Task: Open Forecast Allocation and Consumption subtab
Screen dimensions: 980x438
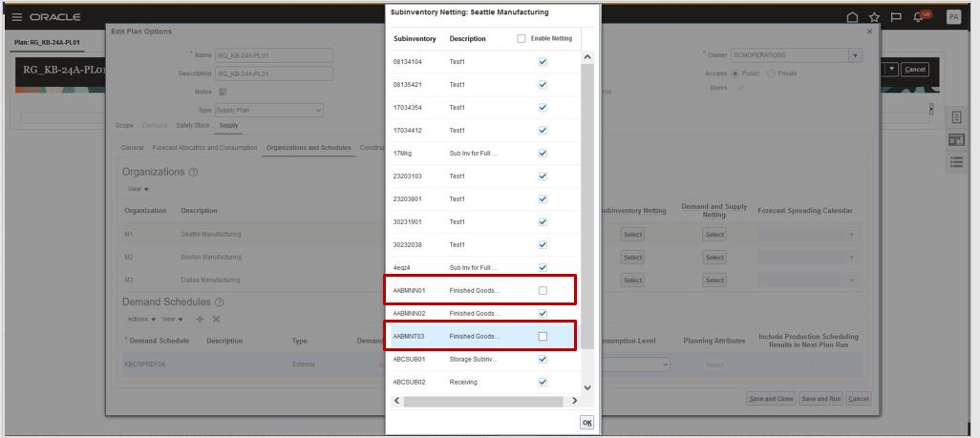Action: (x=204, y=148)
